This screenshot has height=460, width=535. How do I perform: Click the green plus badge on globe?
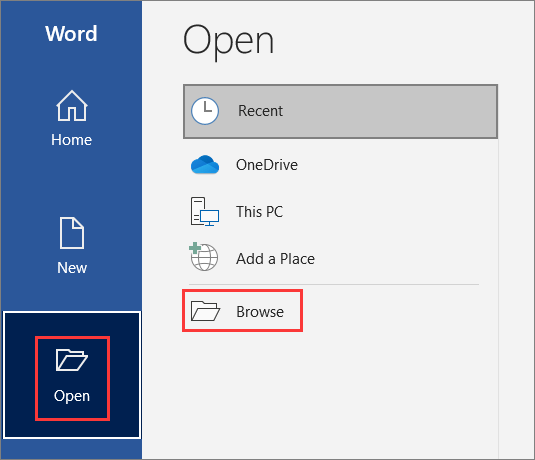(x=195, y=248)
